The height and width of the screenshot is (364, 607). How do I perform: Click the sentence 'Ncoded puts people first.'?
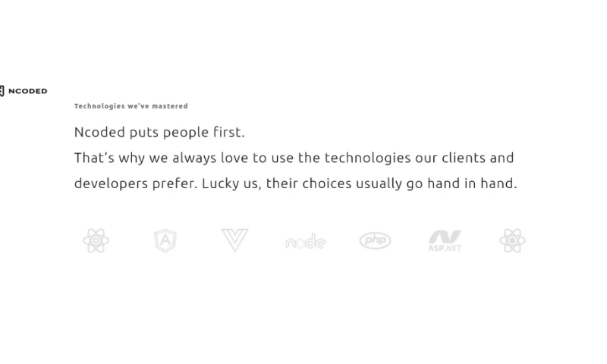pyautogui.click(x=159, y=132)
